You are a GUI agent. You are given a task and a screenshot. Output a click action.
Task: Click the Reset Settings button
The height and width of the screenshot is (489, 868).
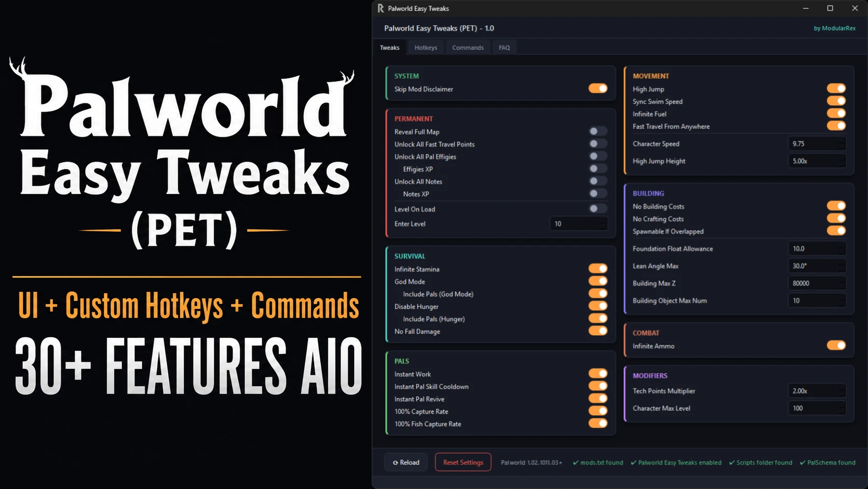pos(463,462)
